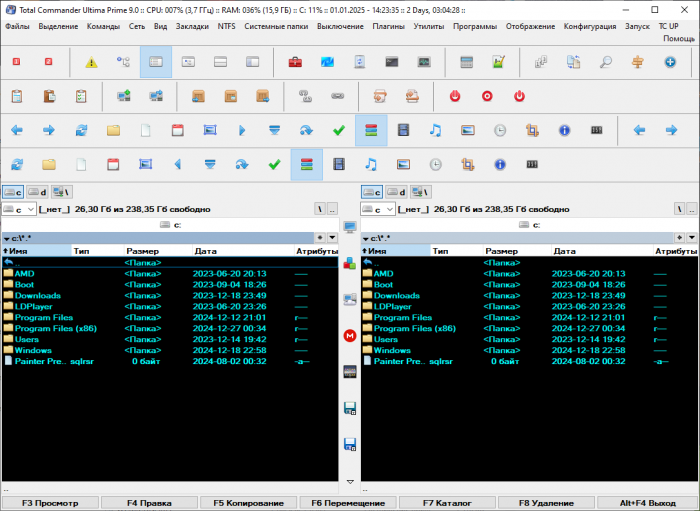The image size is (700, 511).
Task: Click the red M icon in the middle bar
Action: [x=350, y=335]
